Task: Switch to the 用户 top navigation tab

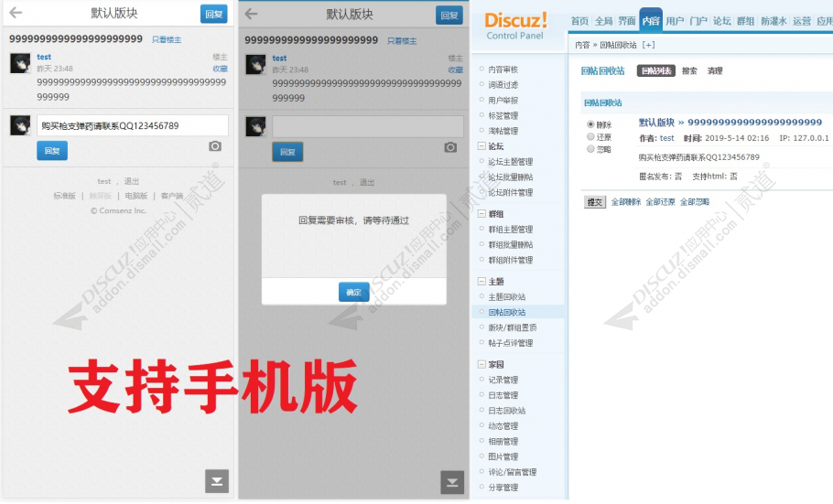Action: tap(675, 20)
